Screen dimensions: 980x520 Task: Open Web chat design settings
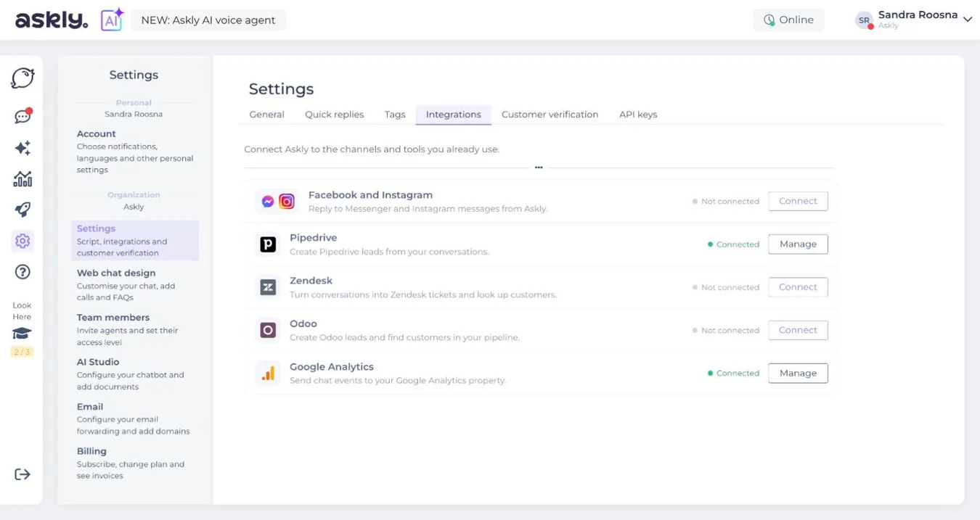[x=135, y=284]
